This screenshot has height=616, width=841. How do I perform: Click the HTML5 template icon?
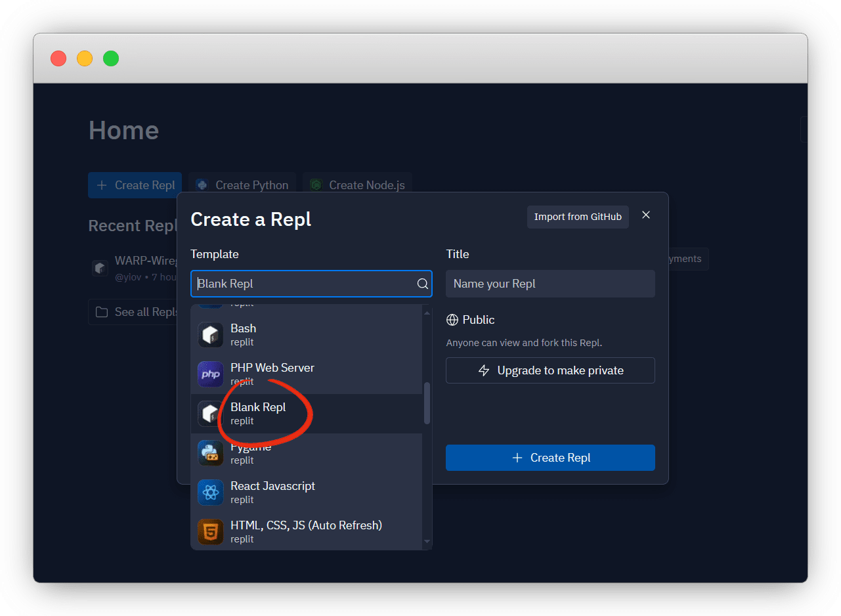[211, 532]
